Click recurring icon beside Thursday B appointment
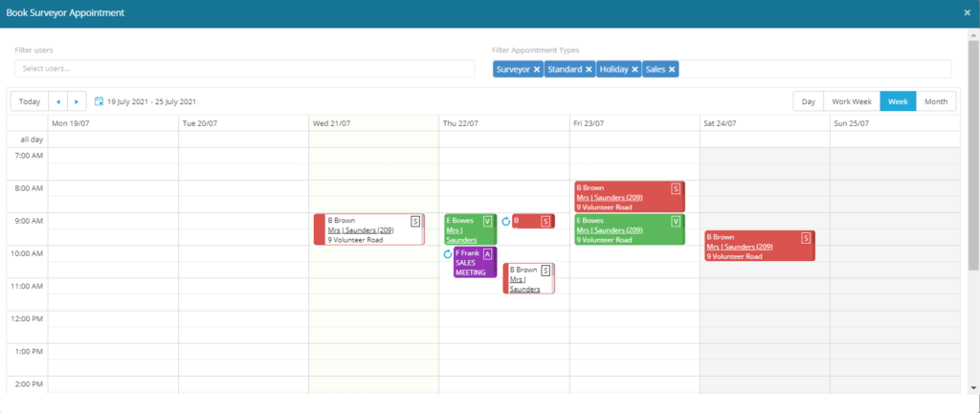Viewport: 980px width, 413px height. coord(505,222)
